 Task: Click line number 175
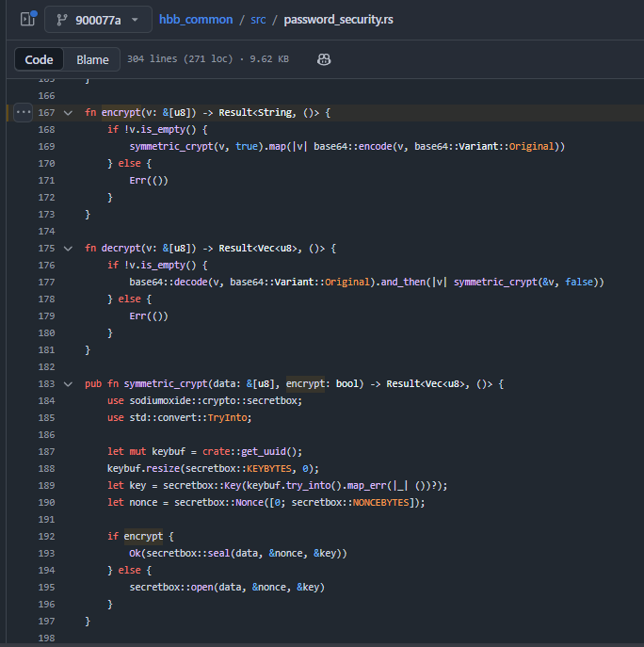coord(46,249)
